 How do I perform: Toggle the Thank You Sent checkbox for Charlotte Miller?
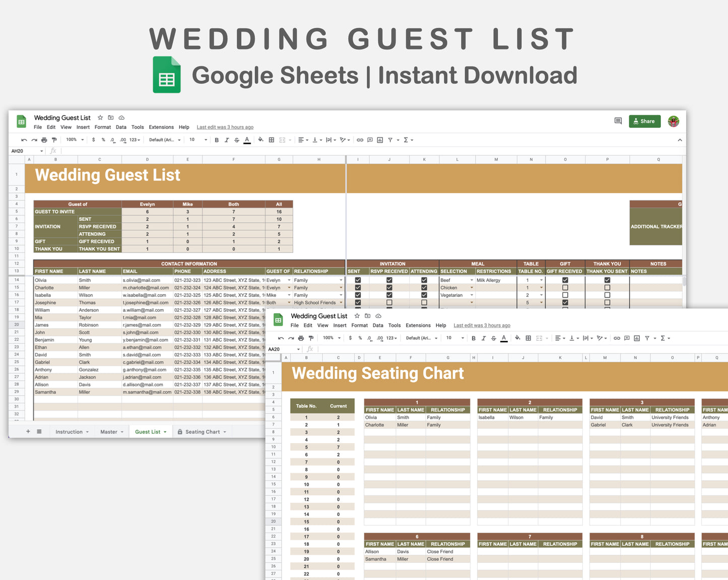[607, 287]
